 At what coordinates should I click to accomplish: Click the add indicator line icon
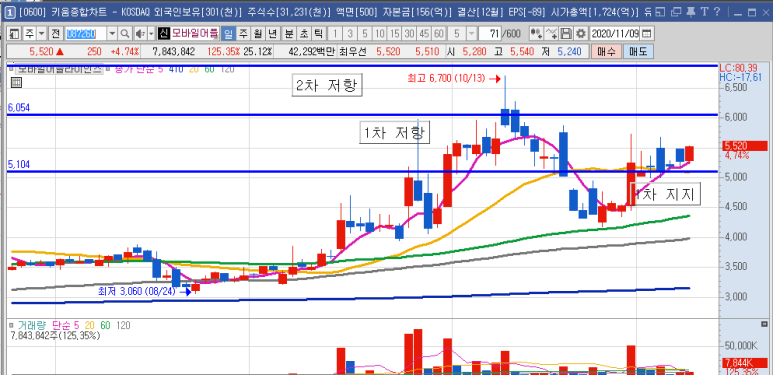(552, 34)
